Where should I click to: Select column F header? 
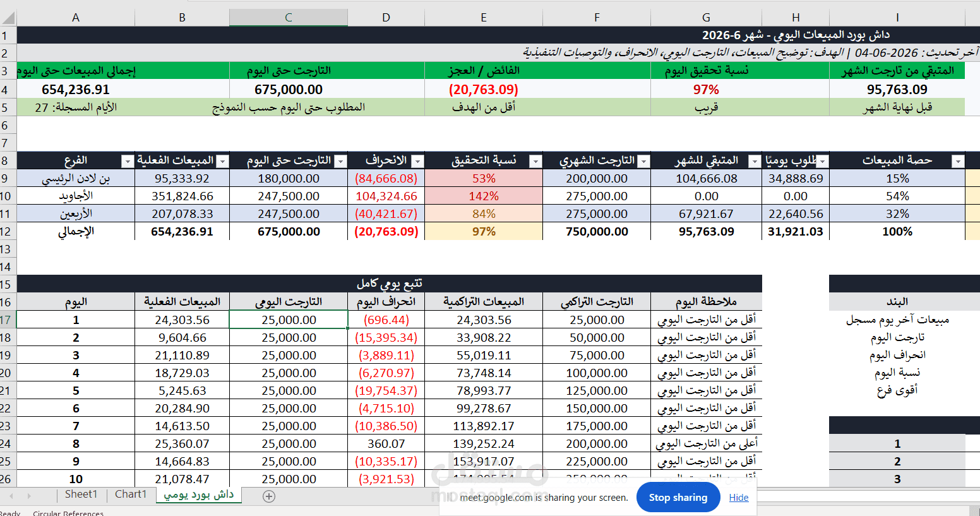[597, 18]
